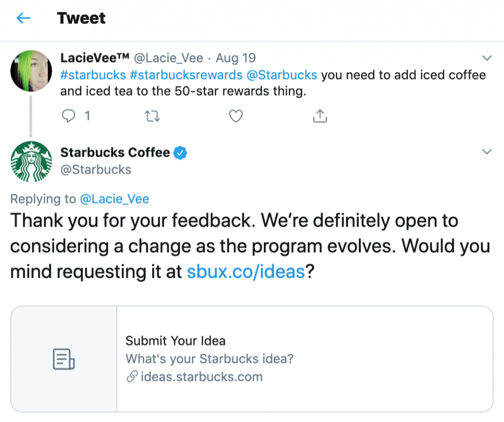
Task: Expand options via the Starbucks tweet chevron
Action: (487, 152)
